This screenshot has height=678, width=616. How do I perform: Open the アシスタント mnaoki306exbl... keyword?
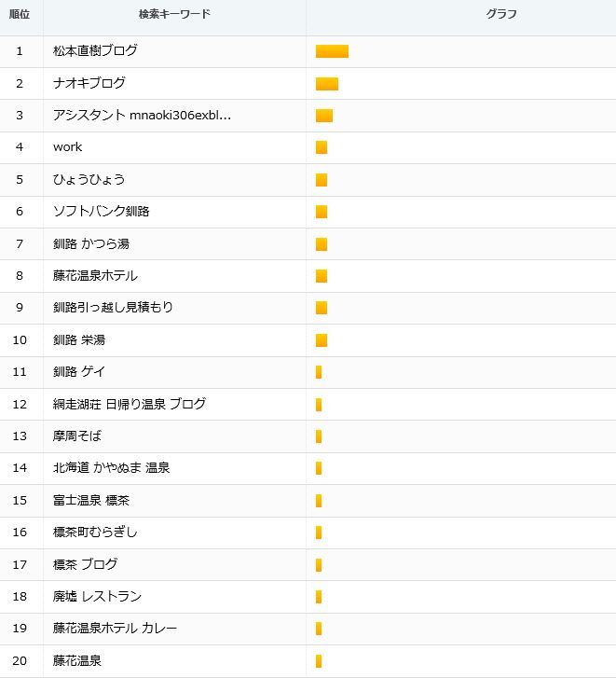(142, 115)
